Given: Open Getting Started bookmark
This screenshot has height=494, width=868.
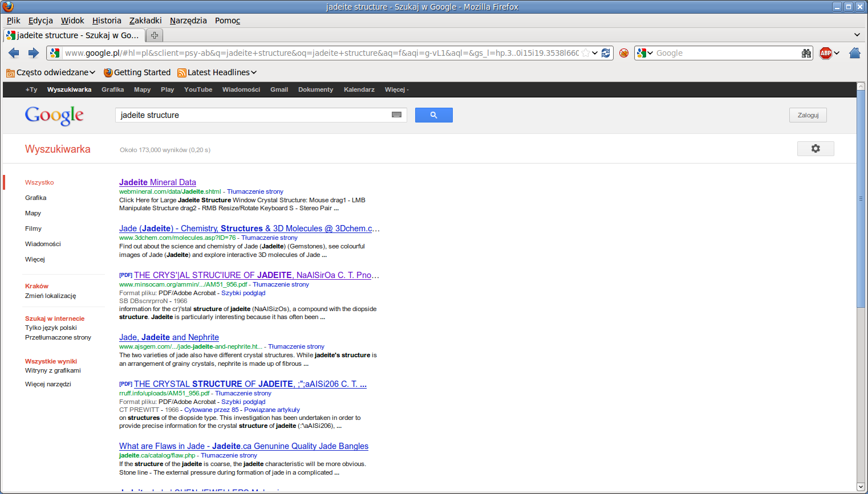Looking at the screenshot, I should coord(137,72).
